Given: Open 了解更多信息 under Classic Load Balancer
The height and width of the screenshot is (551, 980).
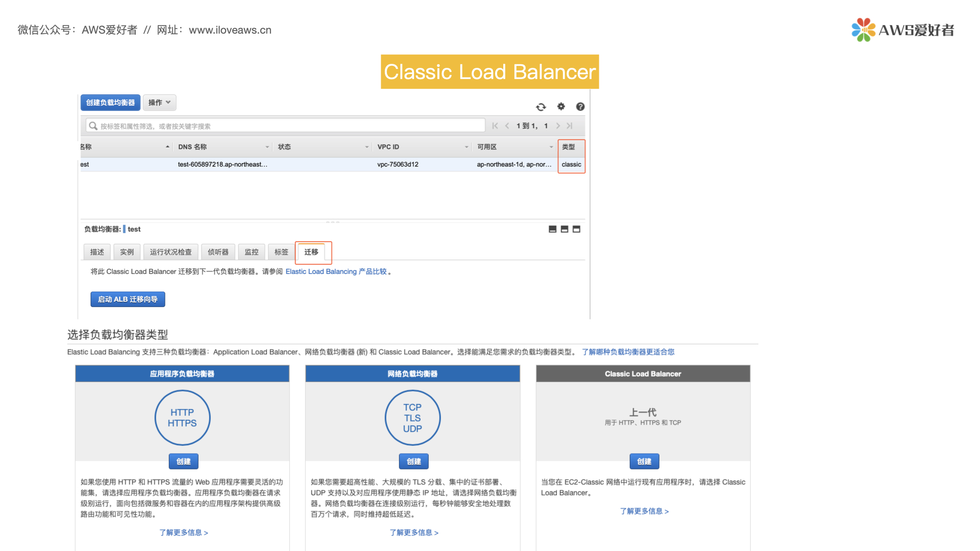Looking at the screenshot, I should pos(644,511).
